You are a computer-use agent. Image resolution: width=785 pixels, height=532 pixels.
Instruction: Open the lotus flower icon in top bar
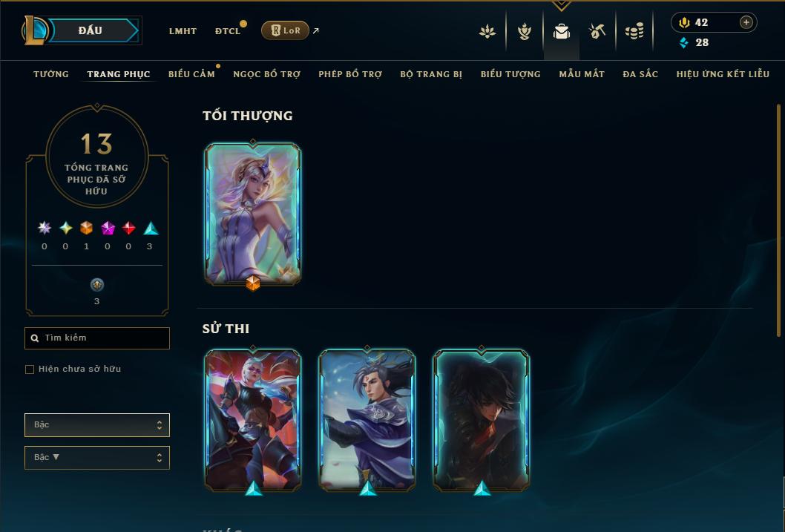[x=487, y=31]
